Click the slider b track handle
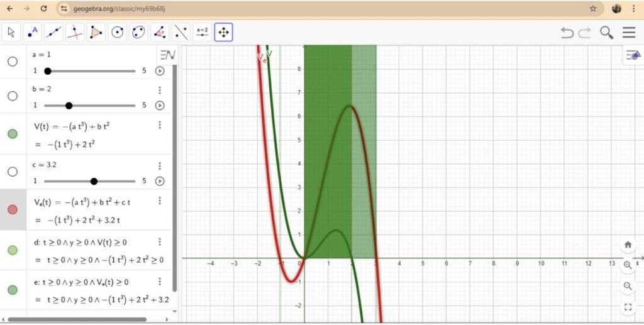This screenshot has height=325, width=644. [69, 106]
